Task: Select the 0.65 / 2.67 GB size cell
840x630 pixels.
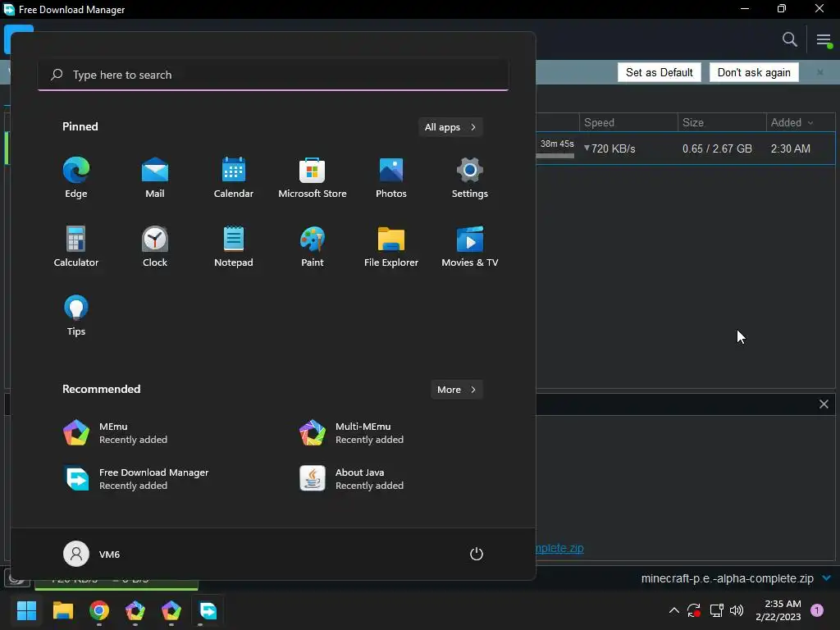Action: coord(717,148)
